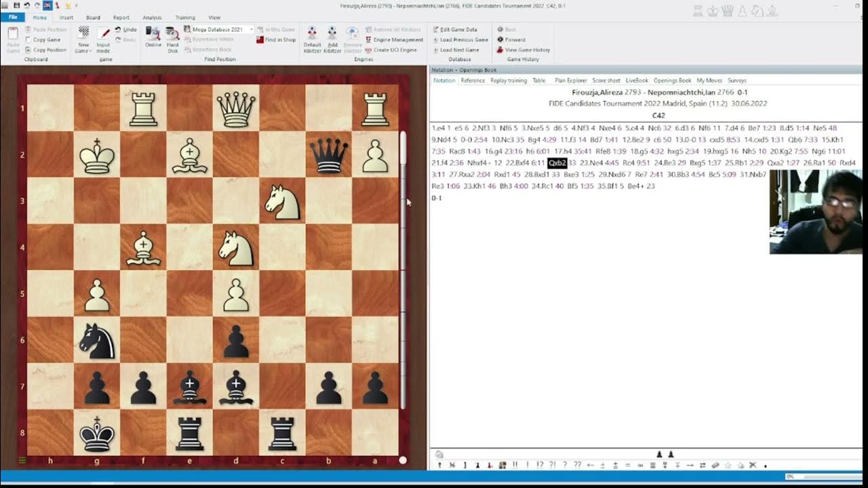Click the delete X icon in annotation bar

pos(753,465)
